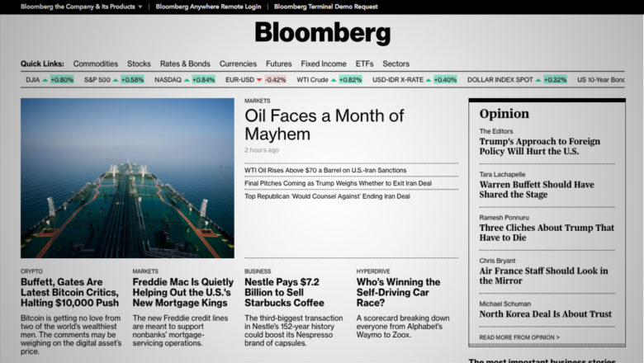
Task: Open the oil tanker story image
Action: (127, 178)
